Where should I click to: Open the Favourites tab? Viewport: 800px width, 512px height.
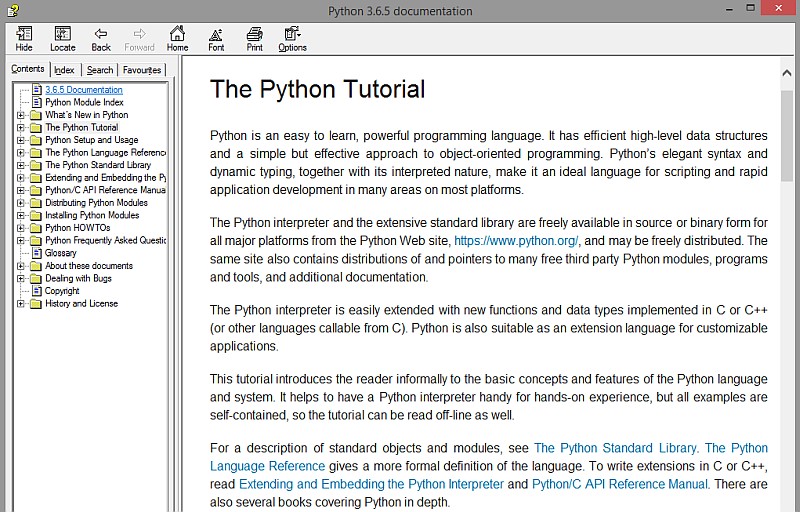(142, 70)
